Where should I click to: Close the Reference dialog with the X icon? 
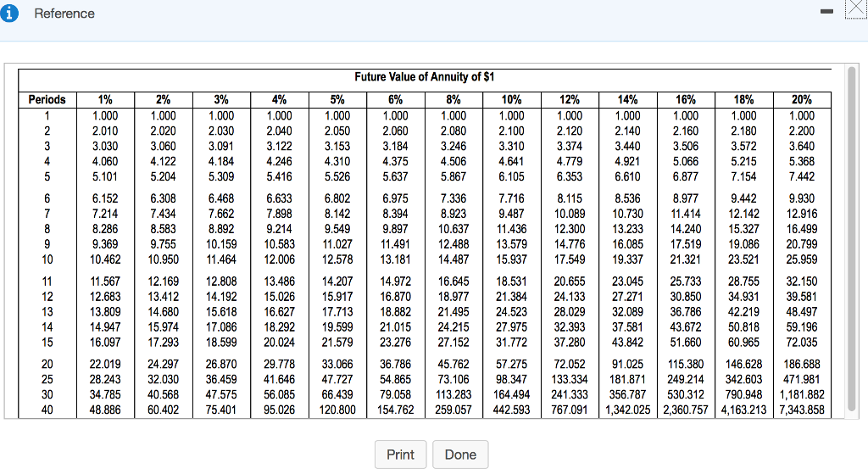[x=856, y=9]
